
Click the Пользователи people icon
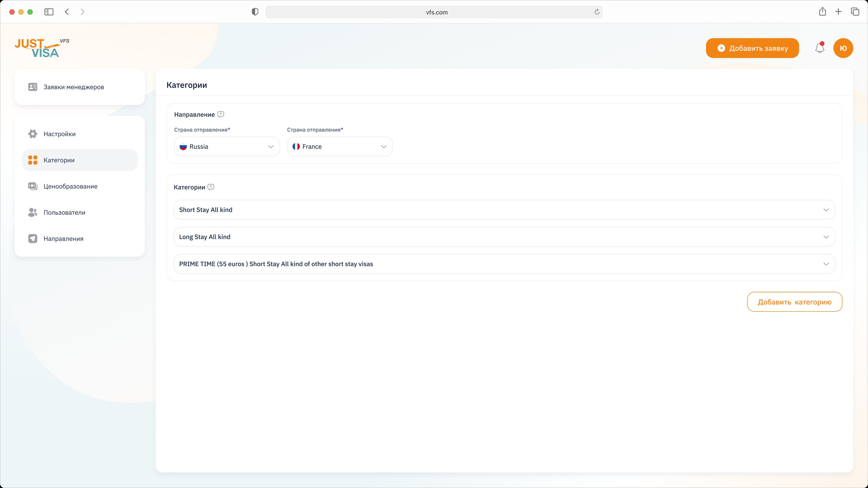pyautogui.click(x=33, y=213)
